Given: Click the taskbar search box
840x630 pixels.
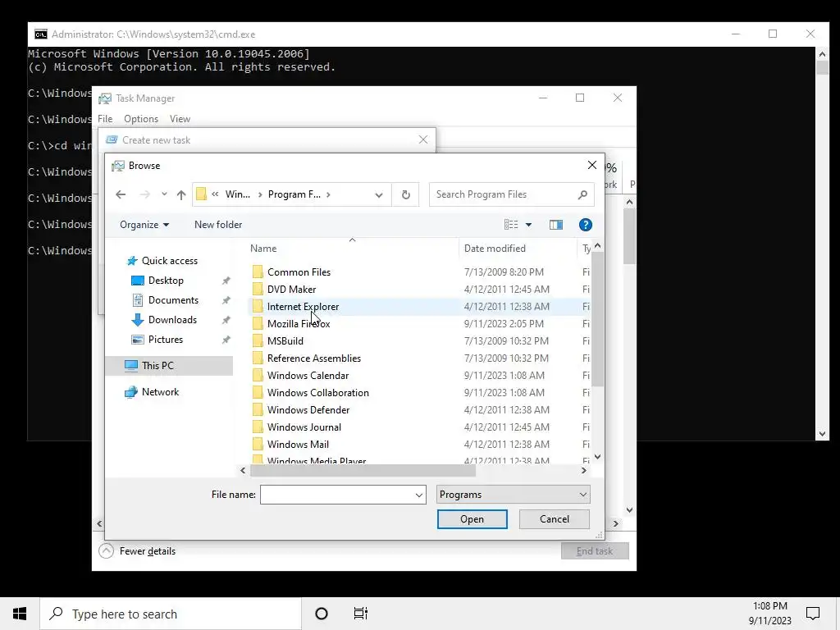Looking at the screenshot, I should pyautogui.click(x=171, y=614).
